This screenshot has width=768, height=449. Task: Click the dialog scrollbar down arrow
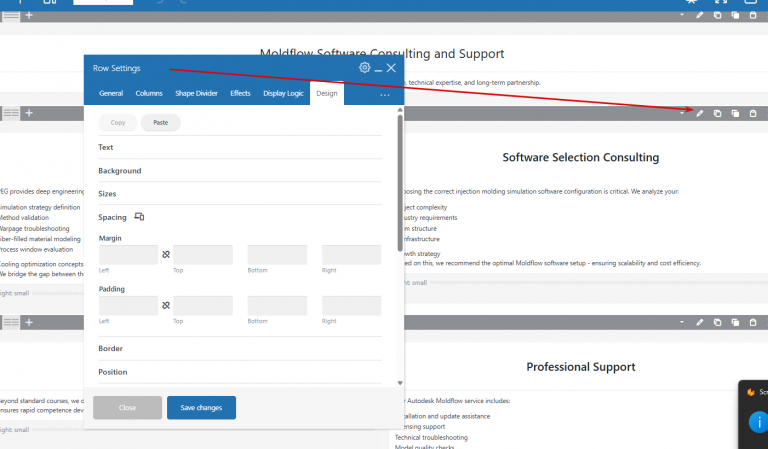pos(400,383)
